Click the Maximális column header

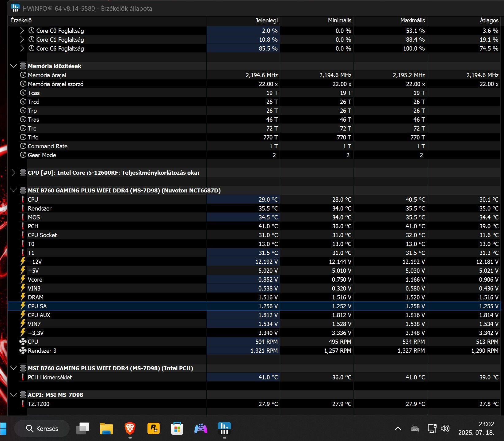tap(390, 21)
